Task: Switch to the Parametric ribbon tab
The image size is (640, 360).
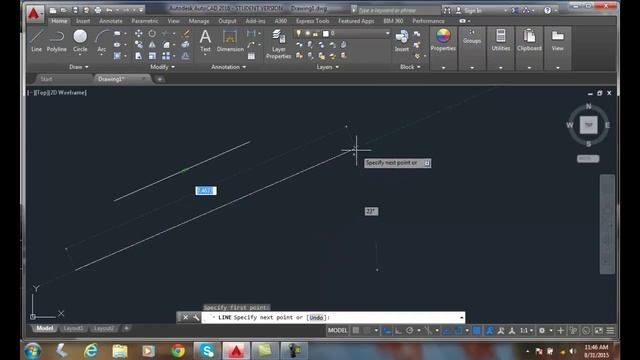Action: (145, 21)
